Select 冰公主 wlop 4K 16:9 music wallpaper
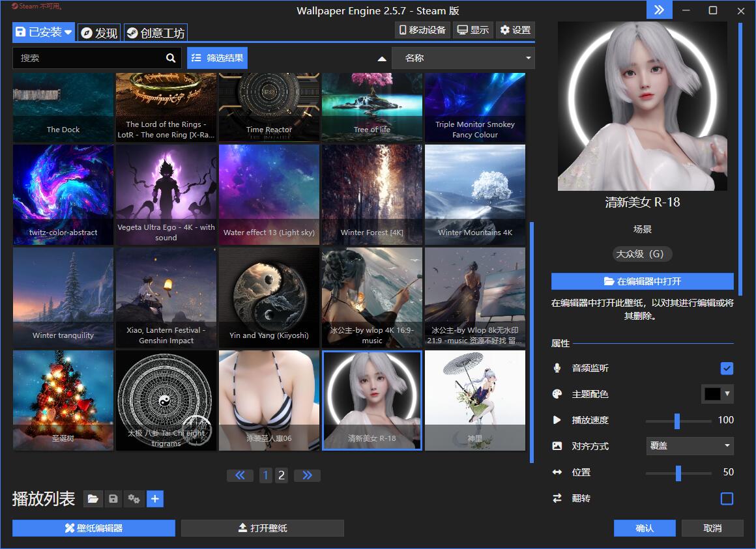This screenshot has width=756, height=549. [x=372, y=298]
